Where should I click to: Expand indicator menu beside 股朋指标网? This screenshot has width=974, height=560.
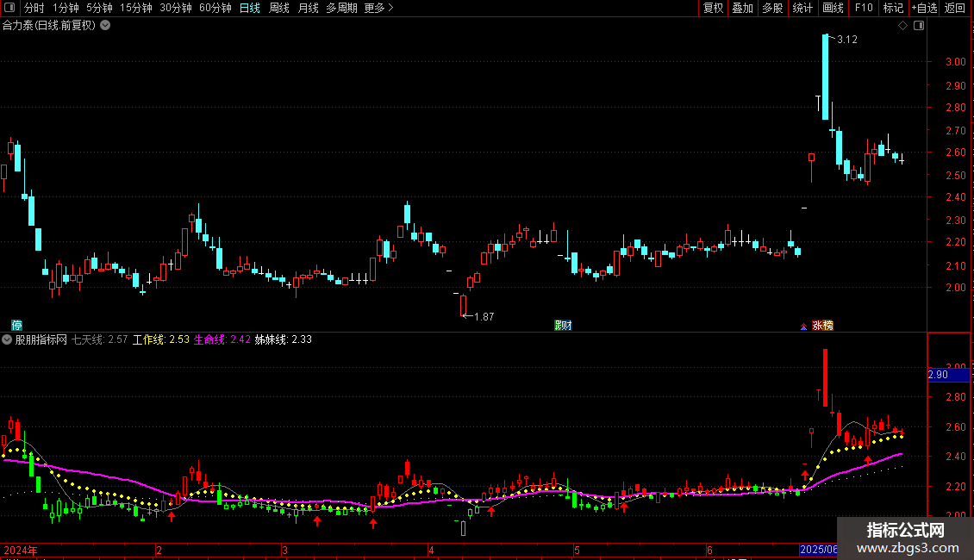tap(7, 339)
